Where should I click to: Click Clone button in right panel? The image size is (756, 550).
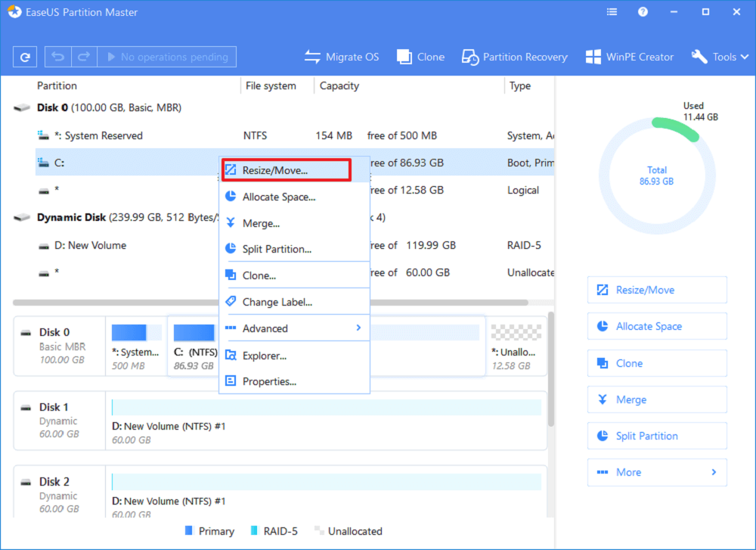pos(657,363)
